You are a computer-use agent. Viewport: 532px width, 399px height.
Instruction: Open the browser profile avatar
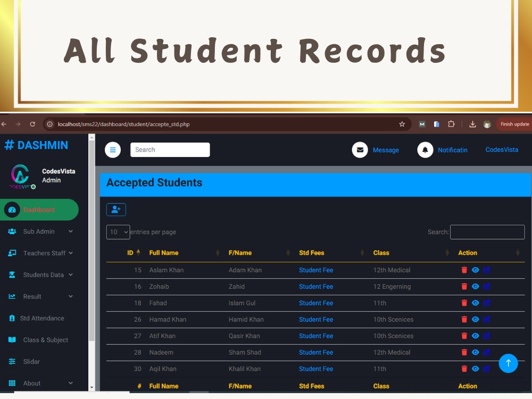coord(487,124)
